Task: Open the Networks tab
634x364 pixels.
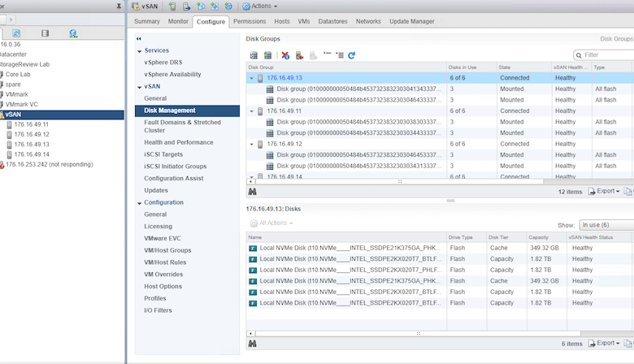Action: pyautogui.click(x=368, y=21)
